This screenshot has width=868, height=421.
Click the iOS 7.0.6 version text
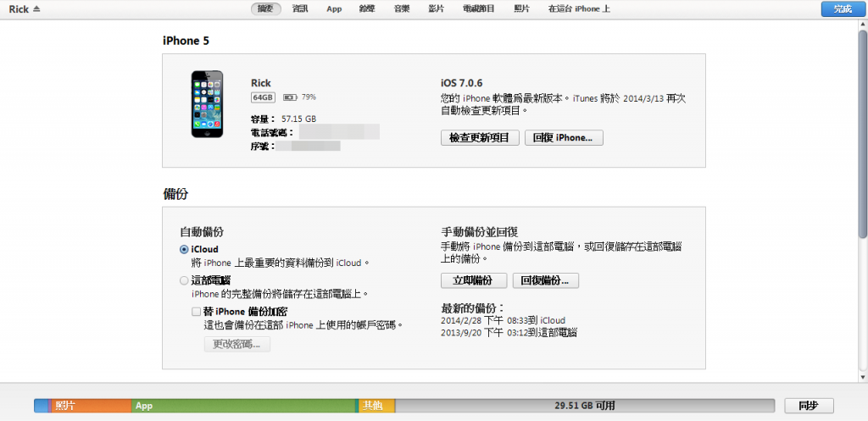point(462,83)
